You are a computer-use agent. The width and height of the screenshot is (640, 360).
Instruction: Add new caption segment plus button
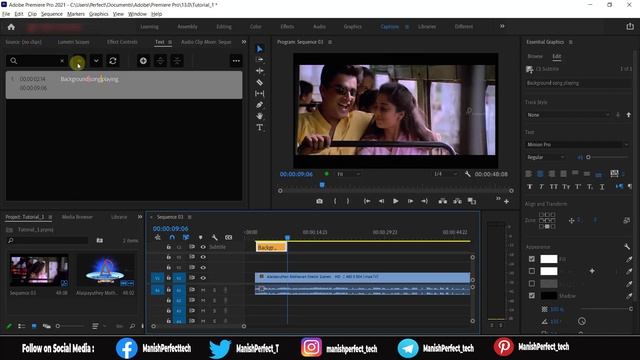143,61
